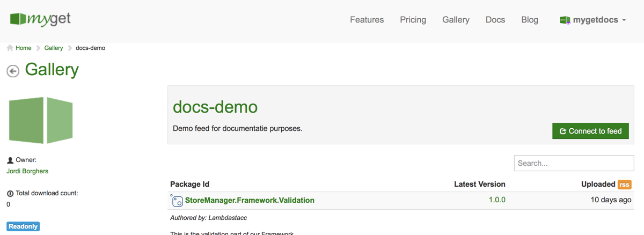Image resolution: width=644 pixels, height=235 pixels.
Task: Click the Total download count icon
Action: pos(10,193)
